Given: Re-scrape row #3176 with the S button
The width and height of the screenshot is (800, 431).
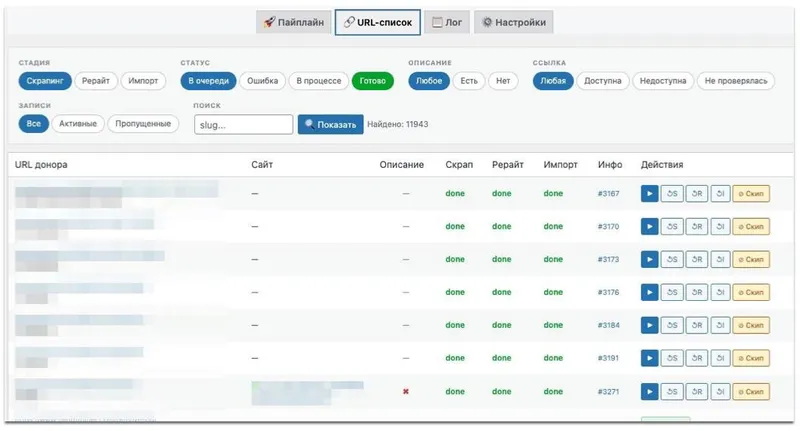Looking at the screenshot, I should click(672, 292).
